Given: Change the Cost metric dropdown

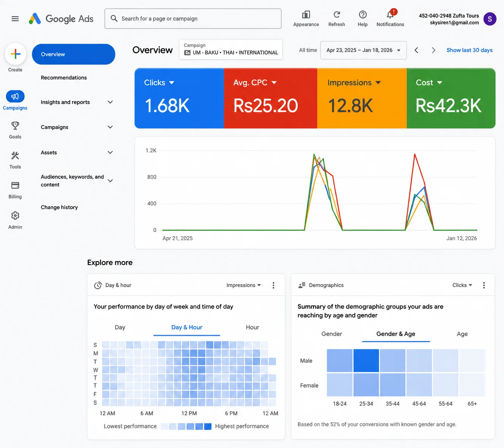Looking at the screenshot, I should pos(429,83).
